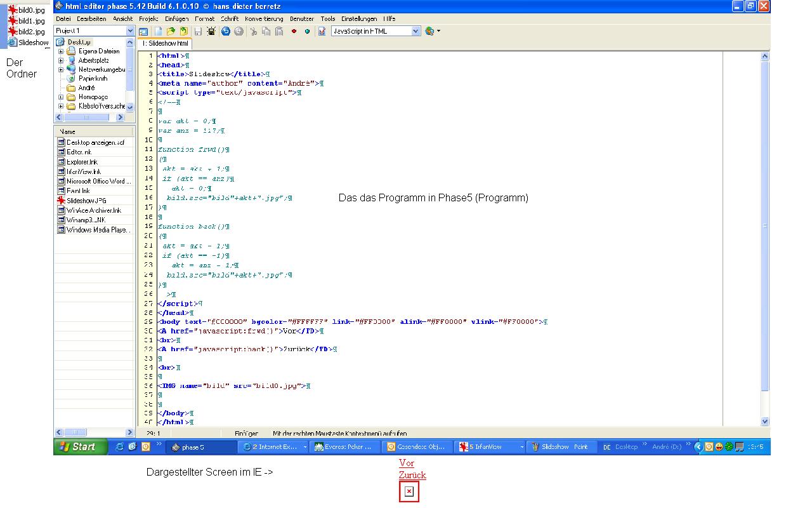
Task: Click the red dot toolbar icon
Action: click(x=294, y=31)
